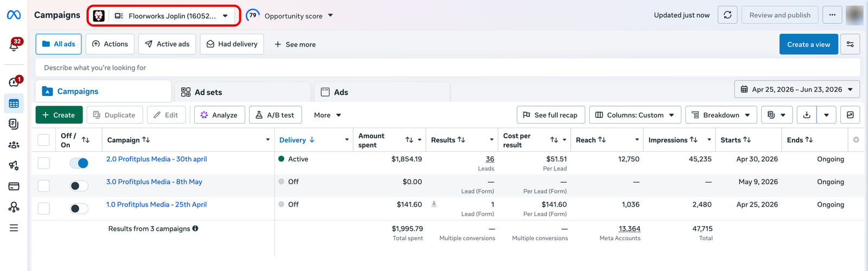
Task: Sort by Off/On column arrows
Action: (85, 140)
